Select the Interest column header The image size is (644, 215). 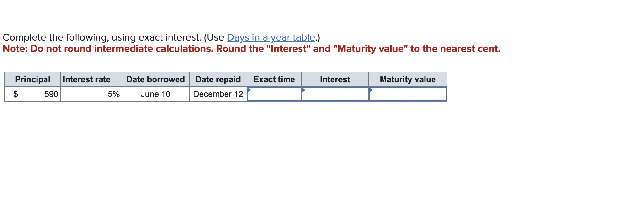[335, 79]
